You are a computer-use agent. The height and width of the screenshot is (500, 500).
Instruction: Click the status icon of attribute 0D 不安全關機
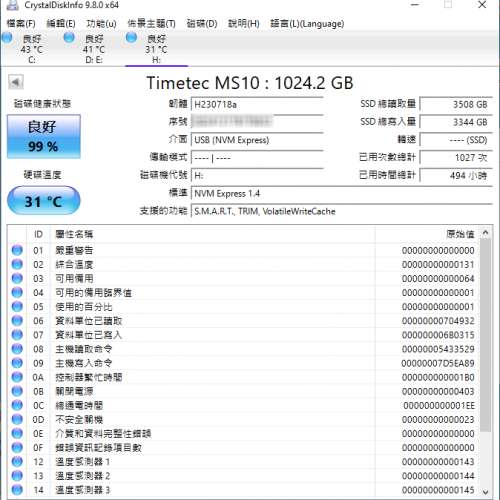pos(17,419)
